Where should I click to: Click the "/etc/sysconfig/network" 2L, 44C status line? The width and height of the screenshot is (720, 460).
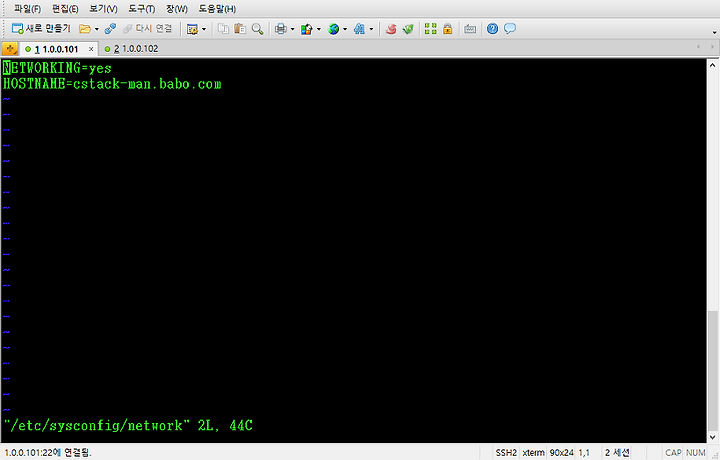128,426
